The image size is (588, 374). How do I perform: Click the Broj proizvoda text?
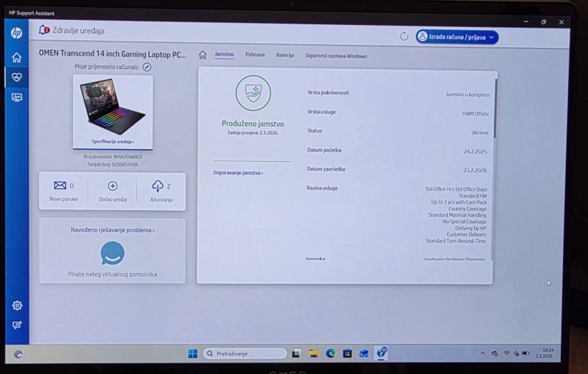pos(113,157)
